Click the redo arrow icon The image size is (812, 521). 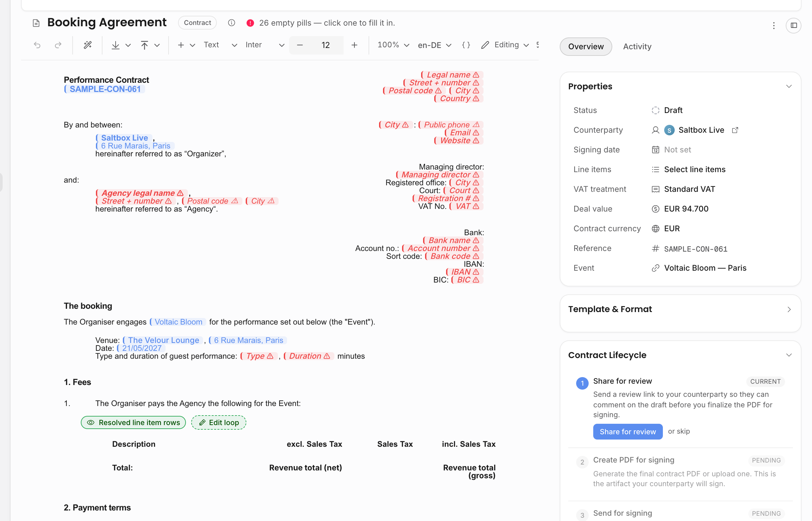58,45
